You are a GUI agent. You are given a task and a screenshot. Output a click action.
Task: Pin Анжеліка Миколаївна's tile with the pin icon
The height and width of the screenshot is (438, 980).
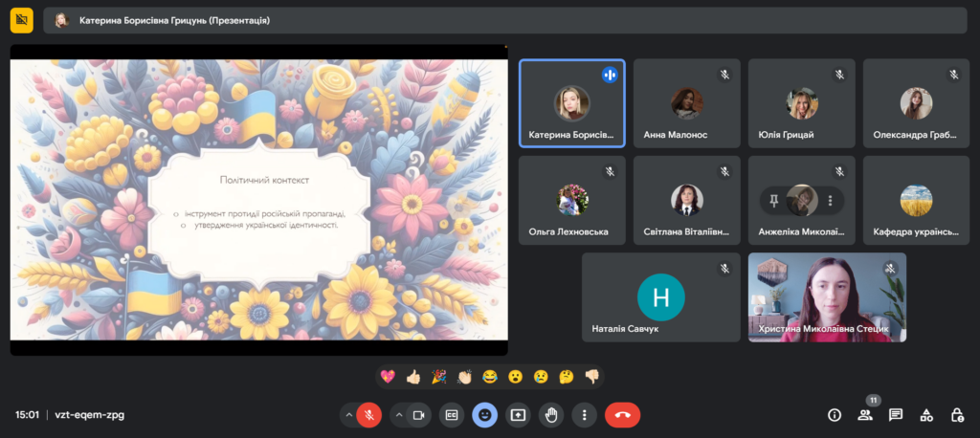773,201
